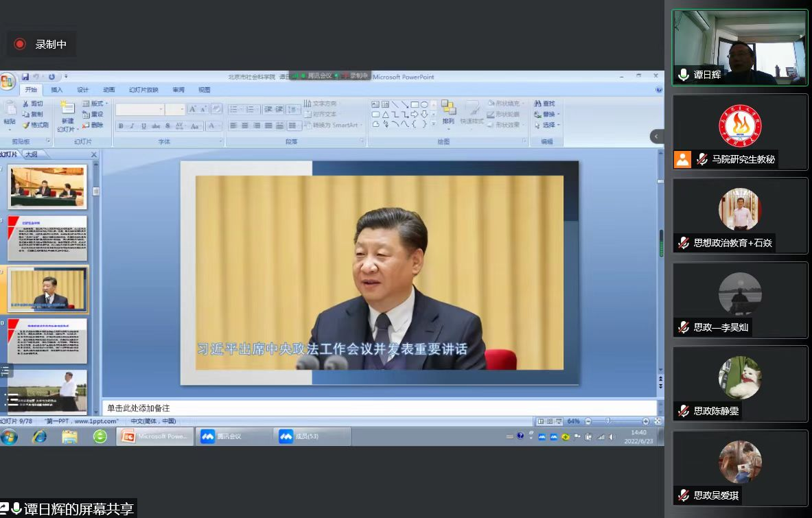Click the Find (查找) binoculars icon
Image resolution: width=812 pixels, height=518 pixels.
pos(538,104)
